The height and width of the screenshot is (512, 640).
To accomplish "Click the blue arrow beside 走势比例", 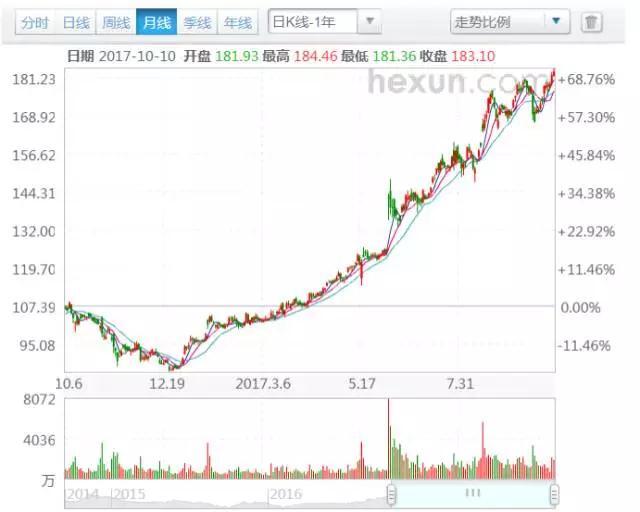I will click(556, 21).
